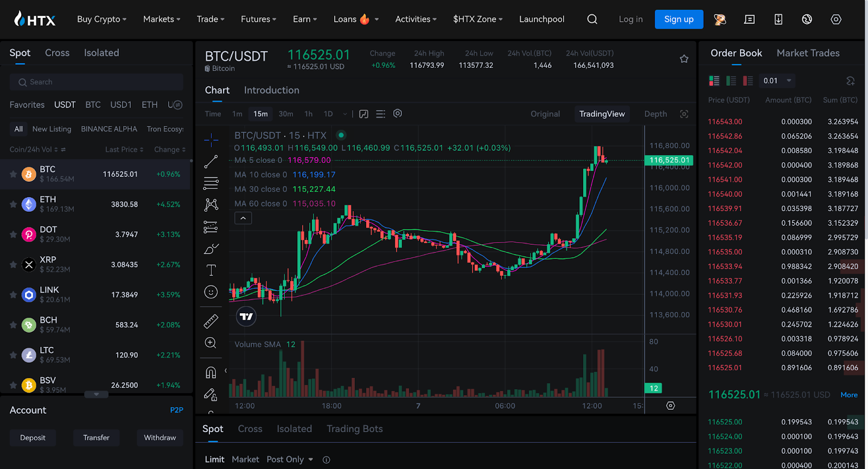The height and width of the screenshot is (469, 868).
Task: Click More link under order book price
Action: tap(849, 395)
